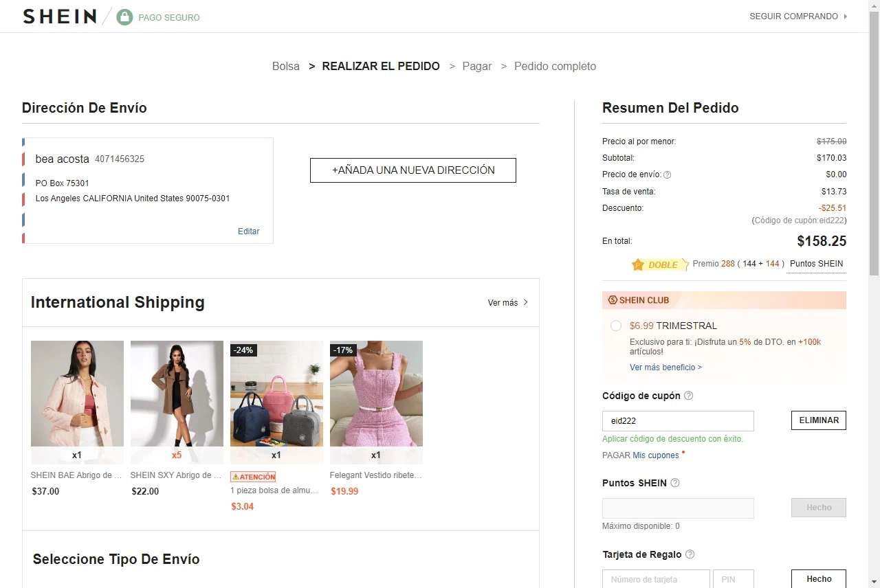Click the green secure payment lock icon
This screenshot has height=588, width=880.
point(124,17)
